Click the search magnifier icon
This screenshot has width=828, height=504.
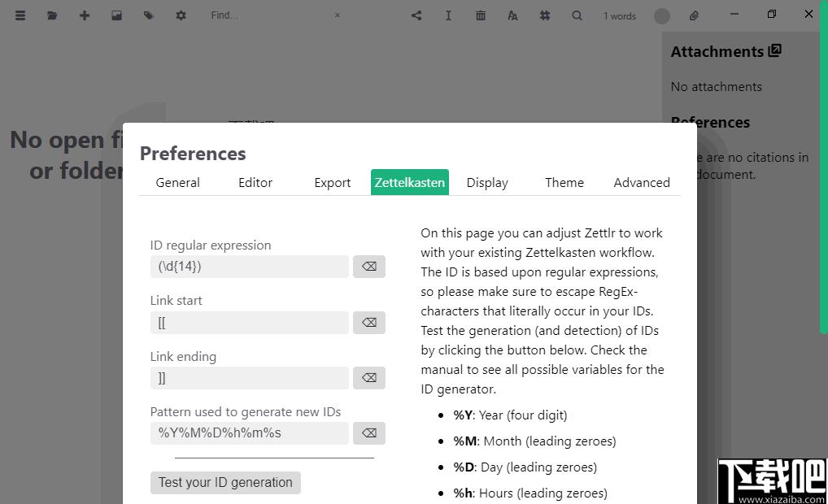pos(577,15)
